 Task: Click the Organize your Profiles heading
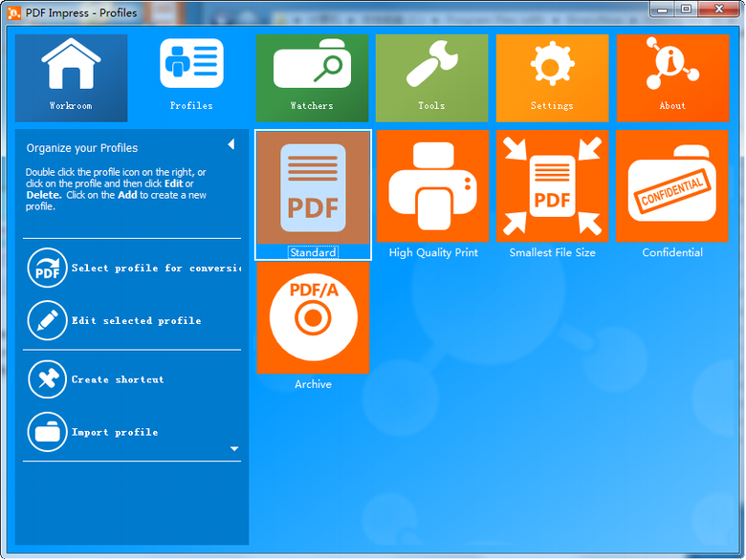(x=82, y=148)
